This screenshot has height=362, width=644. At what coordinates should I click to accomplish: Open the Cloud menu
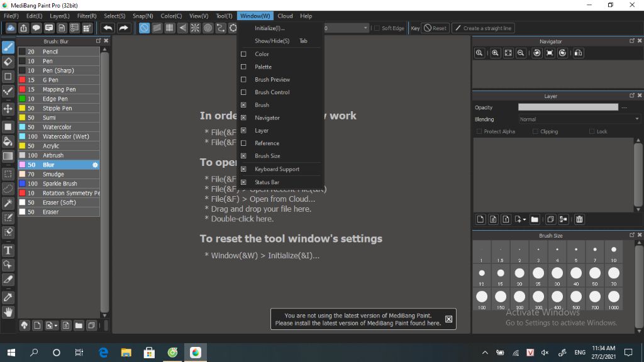click(285, 16)
